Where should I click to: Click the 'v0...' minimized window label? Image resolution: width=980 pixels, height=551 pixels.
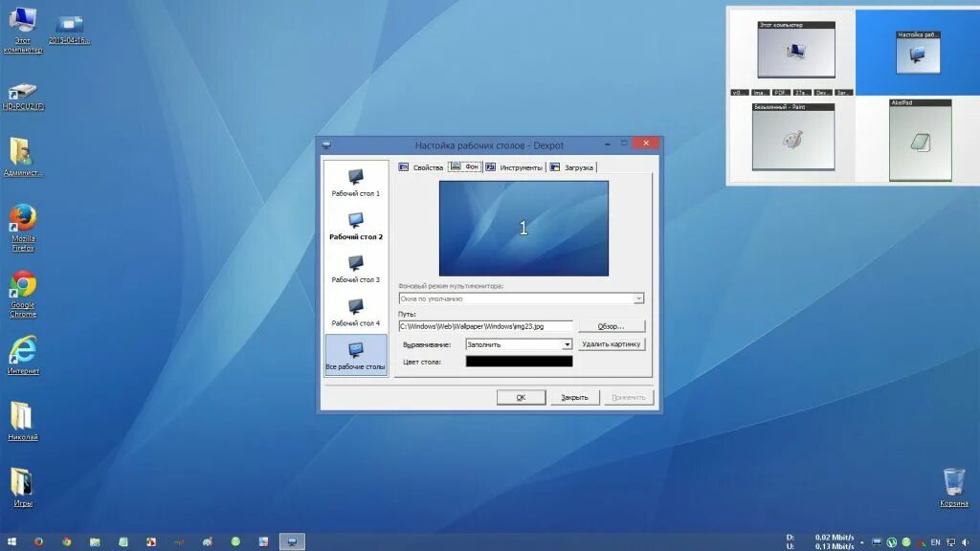click(x=740, y=93)
